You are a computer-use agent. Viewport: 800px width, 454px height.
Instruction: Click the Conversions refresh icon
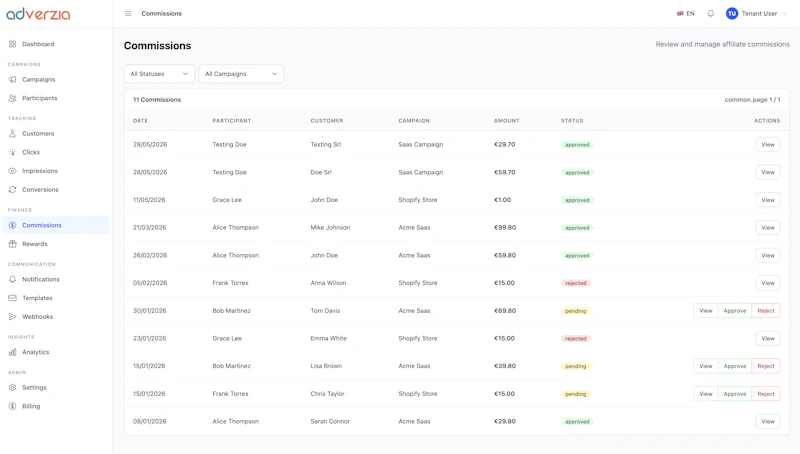pyautogui.click(x=12, y=190)
